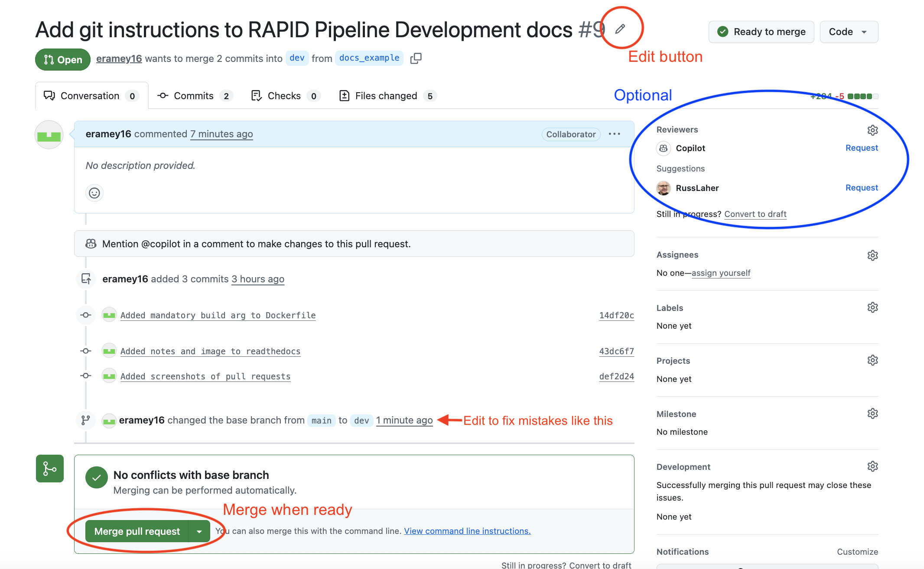
Task: Open the Merge pull request options dropdown
Action: (199, 531)
